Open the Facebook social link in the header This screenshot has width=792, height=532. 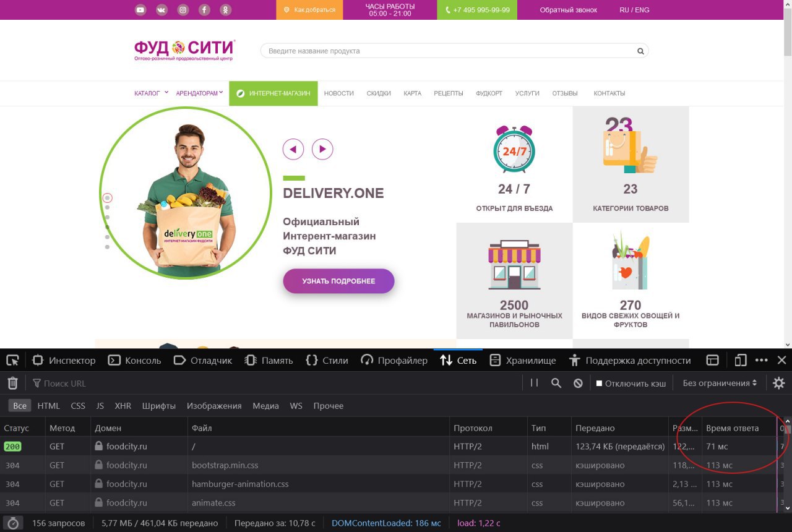tap(204, 10)
